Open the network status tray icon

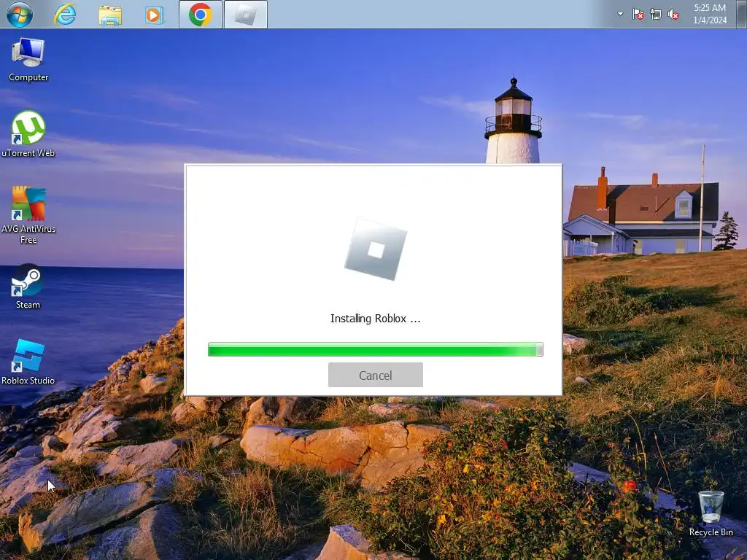[x=656, y=15]
